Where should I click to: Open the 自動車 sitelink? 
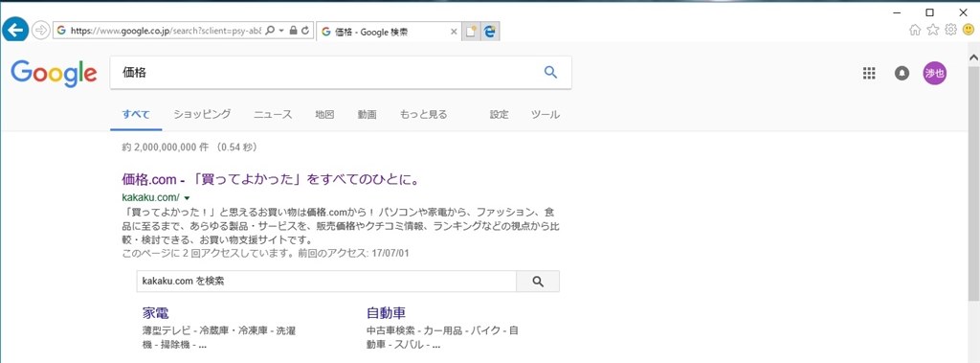pyautogui.click(x=387, y=313)
